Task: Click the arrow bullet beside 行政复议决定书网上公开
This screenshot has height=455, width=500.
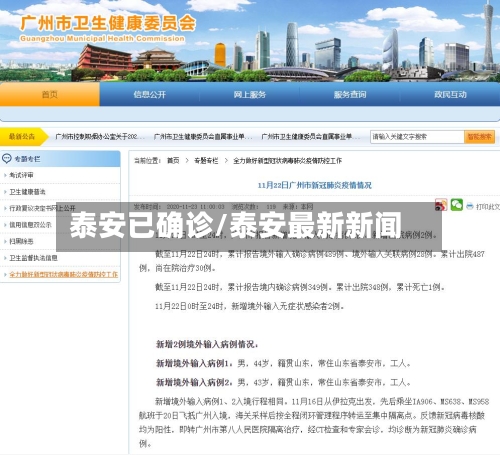Action: tap(5, 208)
